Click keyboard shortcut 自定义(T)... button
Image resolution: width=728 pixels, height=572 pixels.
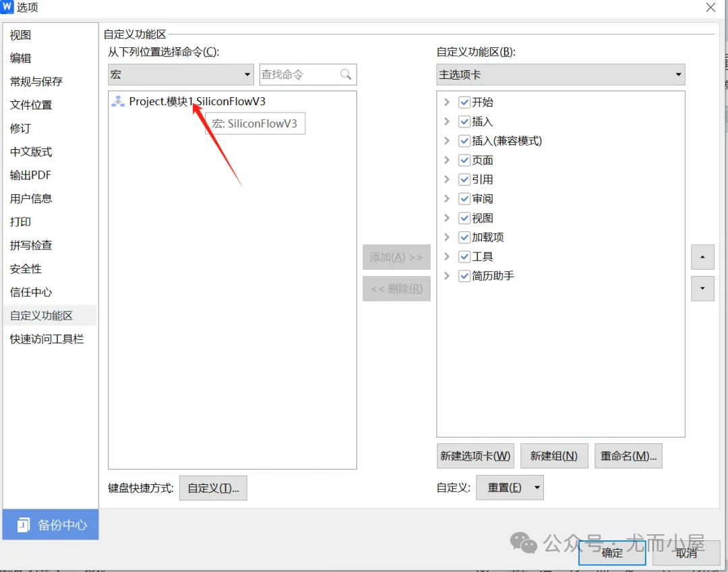213,488
